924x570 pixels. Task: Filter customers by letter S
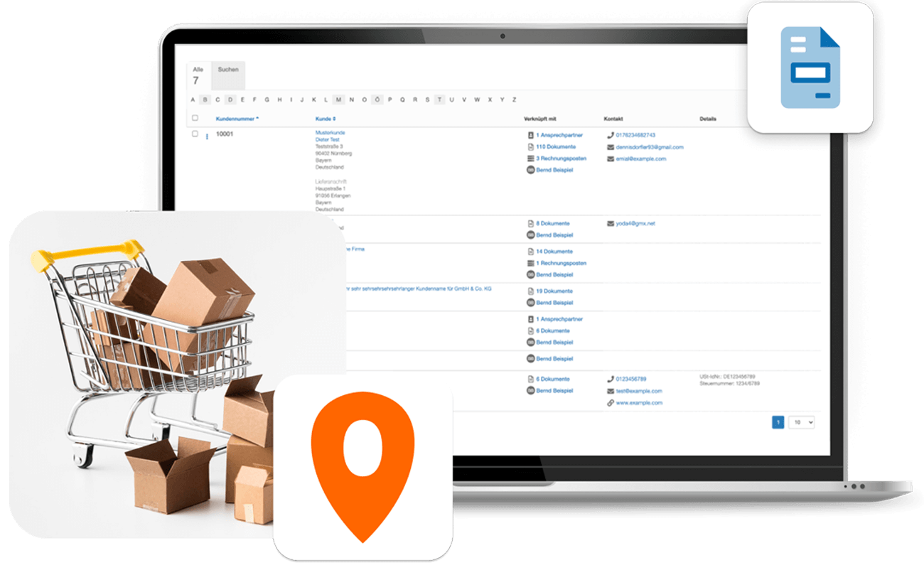(427, 100)
